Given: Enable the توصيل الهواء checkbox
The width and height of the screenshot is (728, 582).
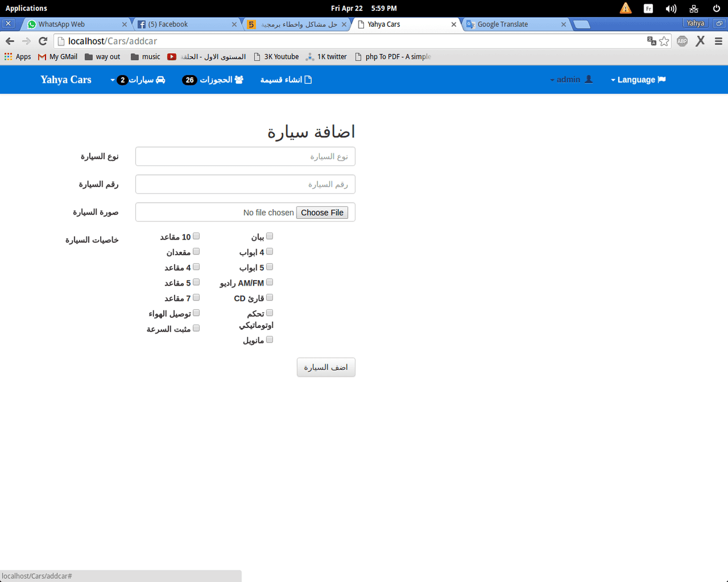Looking at the screenshot, I should (x=196, y=313).
